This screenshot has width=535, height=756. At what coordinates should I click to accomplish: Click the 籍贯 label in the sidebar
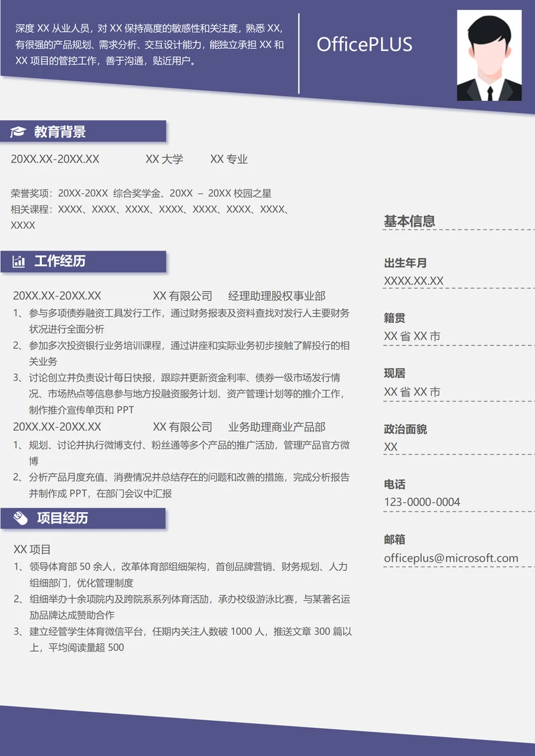(x=395, y=318)
